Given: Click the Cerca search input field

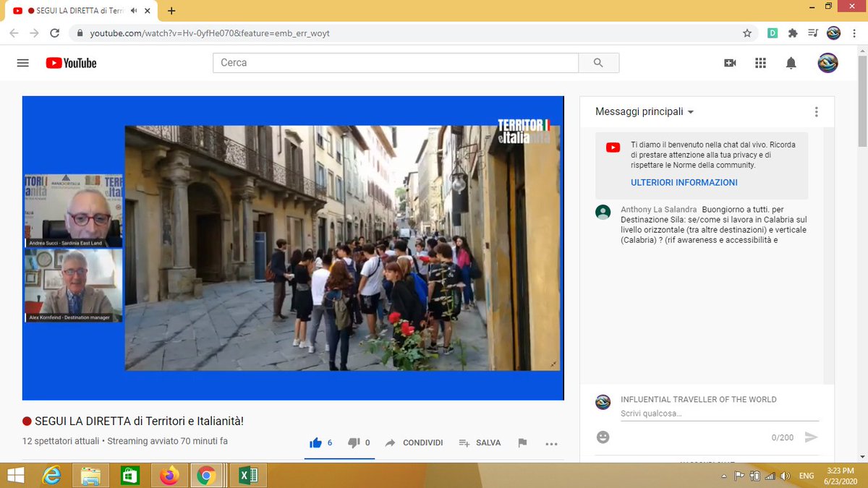Looking at the screenshot, I should [x=396, y=63].
